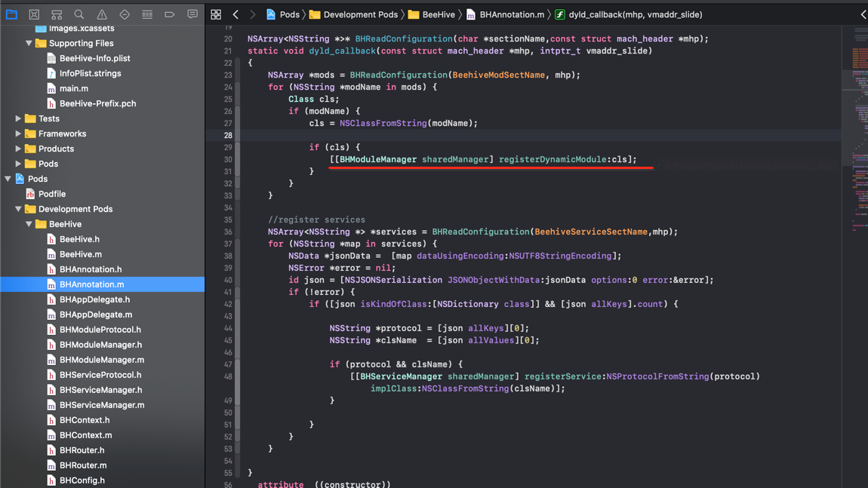868x488 pixels.
Task: Click line number 30 in gutter
Action: 228,159
